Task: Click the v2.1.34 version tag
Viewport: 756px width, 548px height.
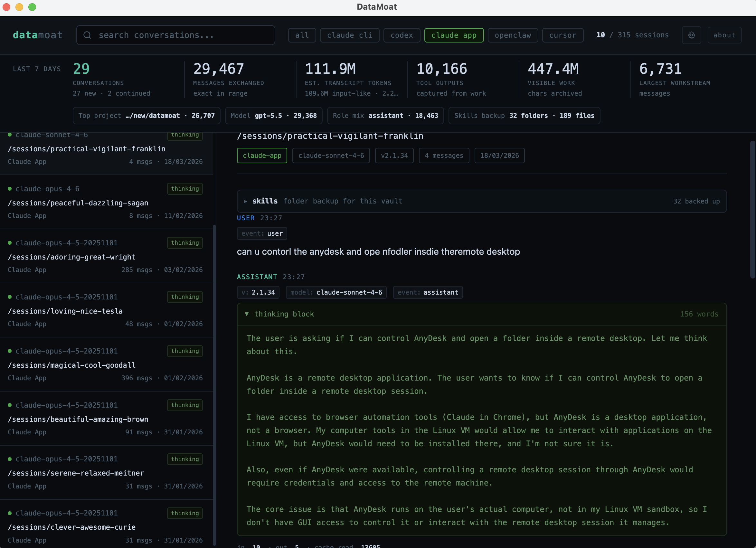Action: coord(394,155)
